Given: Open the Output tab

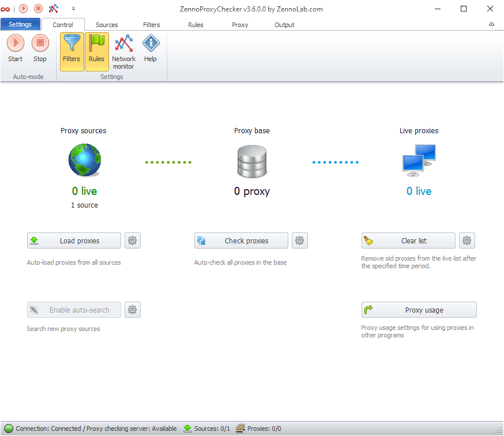Looking at the screenshot, I should tap(284, 25).
